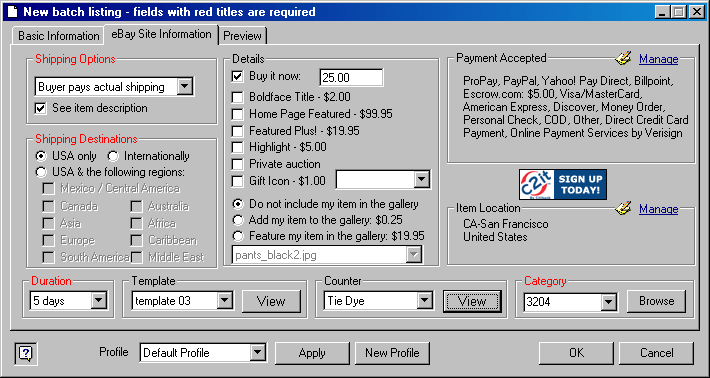Open the Template dropdown showing template 03
This screenshot has height=378, width=710.
pos(225,301)
